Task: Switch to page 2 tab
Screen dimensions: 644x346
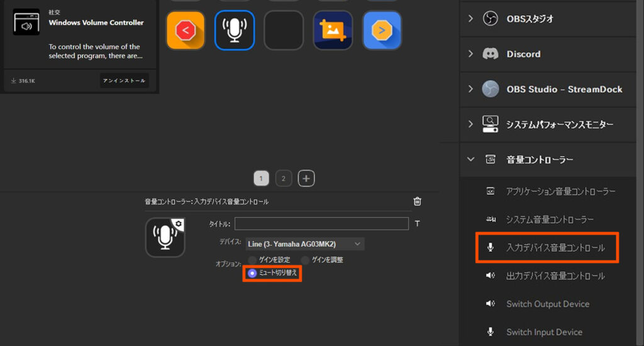Action: pos(283,179)
